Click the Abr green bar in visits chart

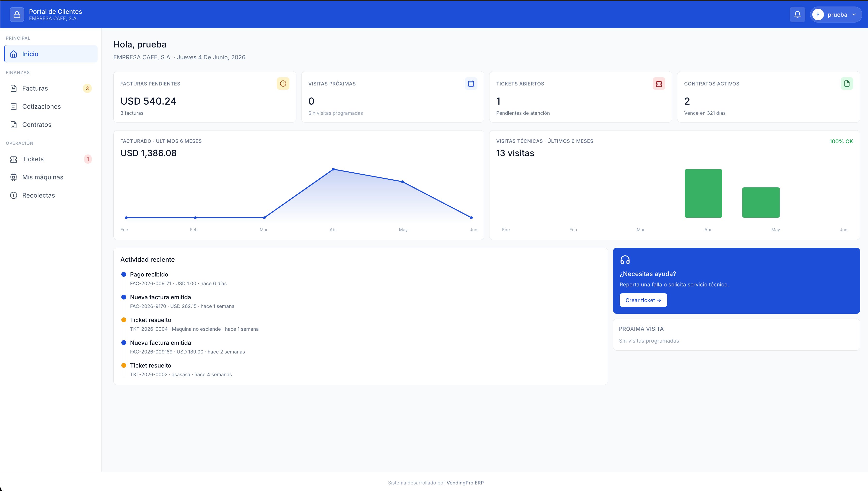[704, 193]
